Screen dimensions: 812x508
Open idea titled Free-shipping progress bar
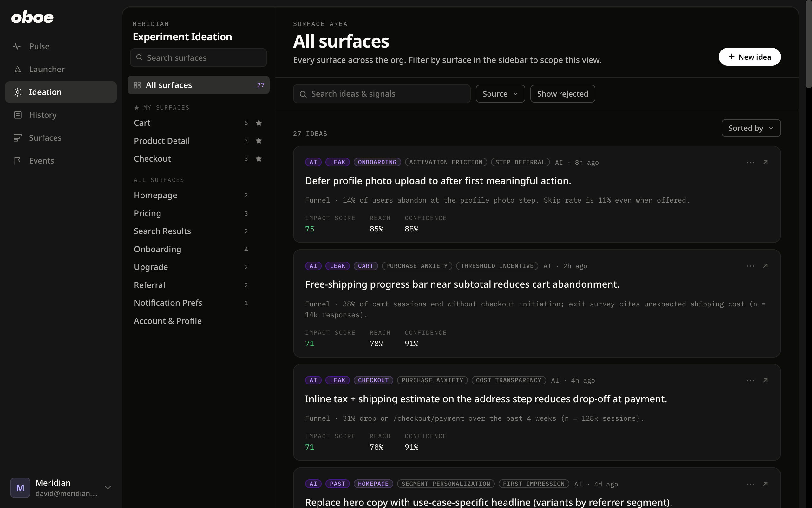coord(462,284)
